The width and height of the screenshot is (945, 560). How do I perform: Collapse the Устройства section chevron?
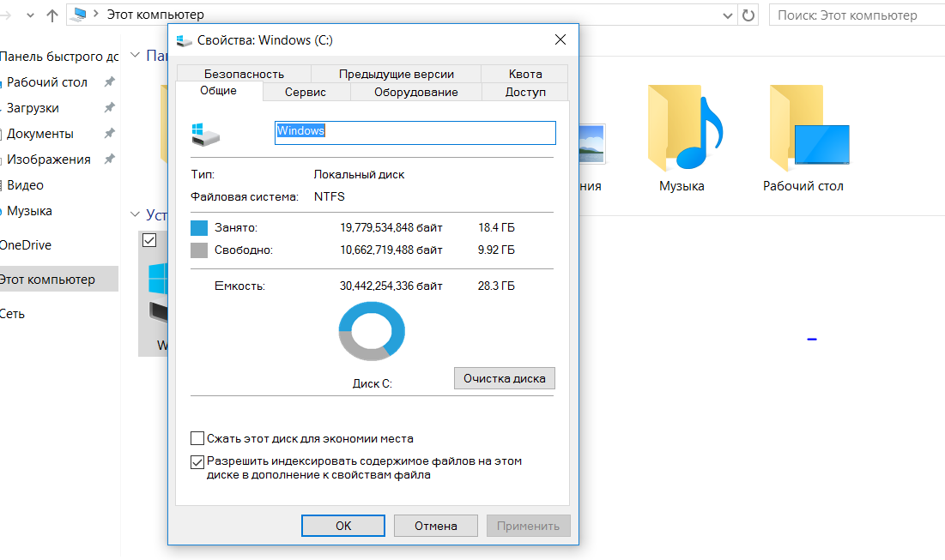point(135,214)
